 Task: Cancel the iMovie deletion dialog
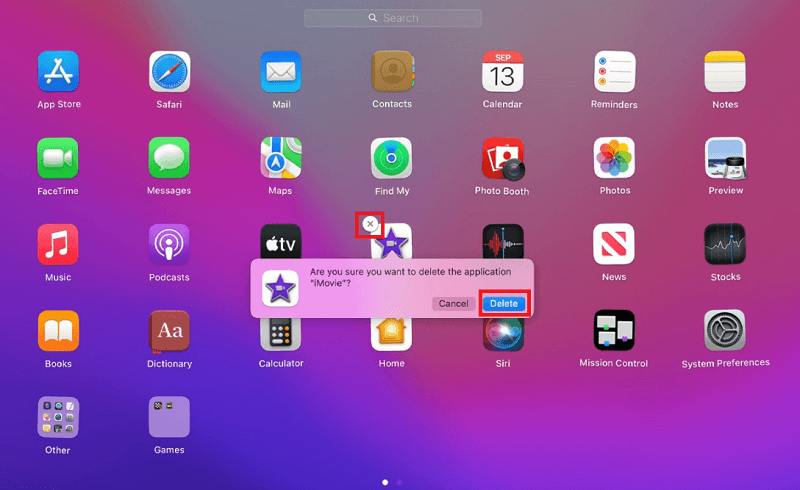(453, 303)
